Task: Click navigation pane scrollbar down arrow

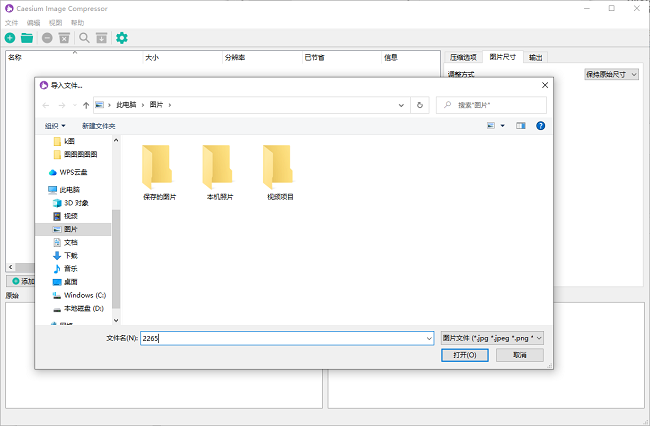Action: (116, 320)
